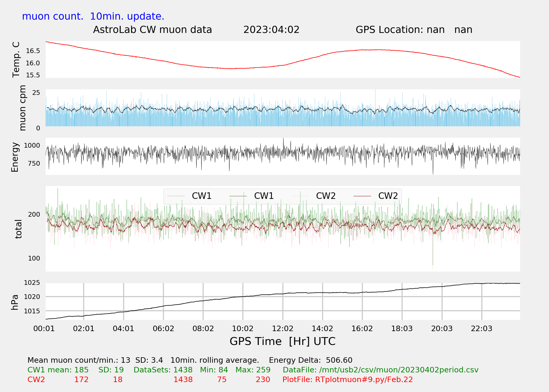Click the 06:02 time axis tick label

pos(163,328)
